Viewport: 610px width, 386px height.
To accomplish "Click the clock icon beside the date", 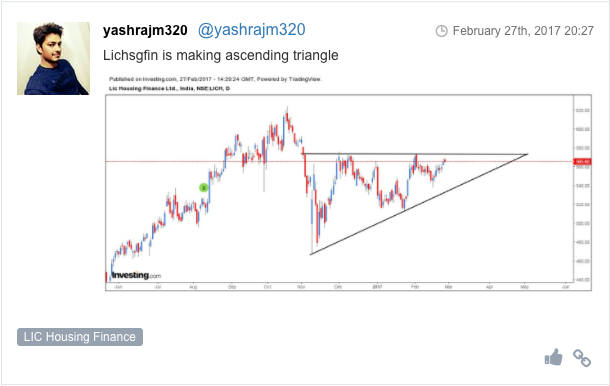I will [442, 31].
